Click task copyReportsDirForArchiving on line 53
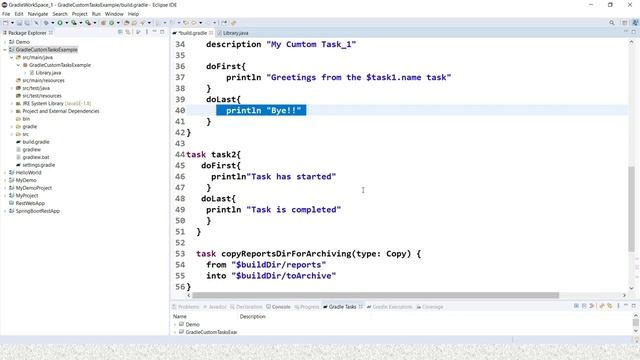640x360 pixels. click(x=308, y=253)
